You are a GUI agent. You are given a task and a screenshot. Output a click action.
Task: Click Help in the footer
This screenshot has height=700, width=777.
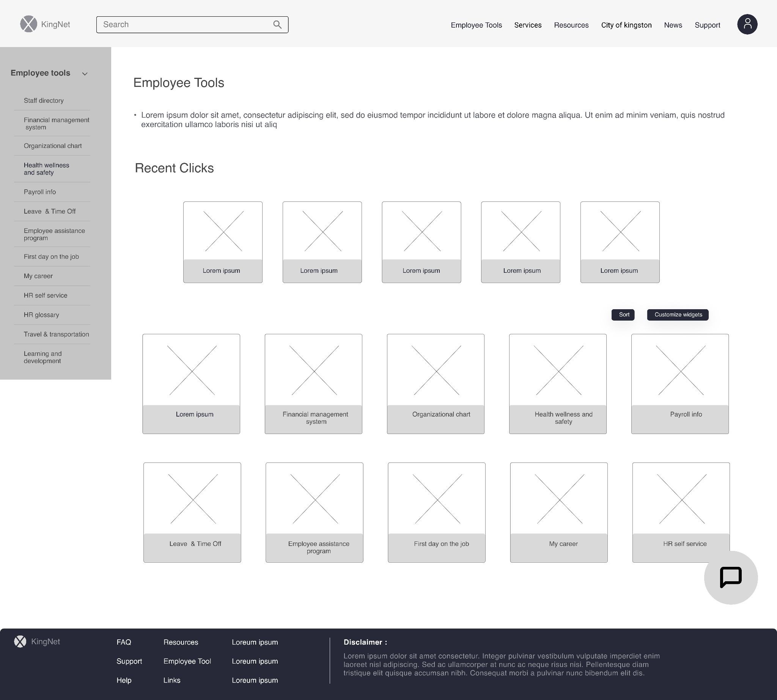tap(124, 680)
